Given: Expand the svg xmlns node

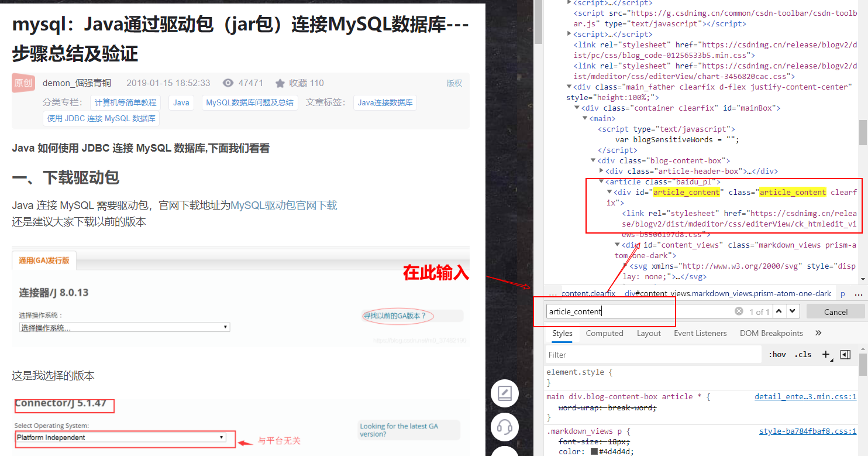Looking at the screenshot, I should (625, 266).
